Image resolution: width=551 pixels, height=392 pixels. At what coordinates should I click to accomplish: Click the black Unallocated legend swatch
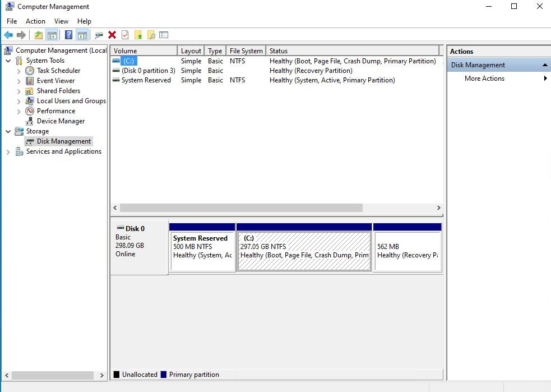117,375
